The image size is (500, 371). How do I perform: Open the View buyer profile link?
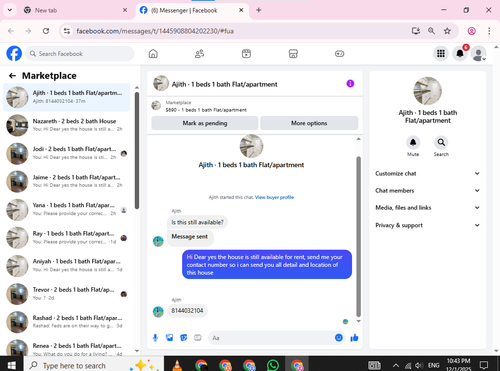(x=274, y=197)
